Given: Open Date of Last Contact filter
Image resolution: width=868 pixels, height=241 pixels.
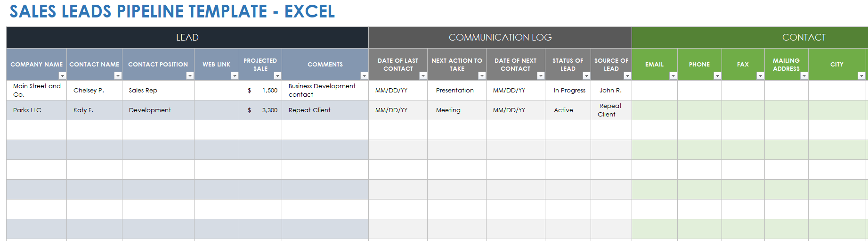Looking at the screenshot, I should [423, 76].
